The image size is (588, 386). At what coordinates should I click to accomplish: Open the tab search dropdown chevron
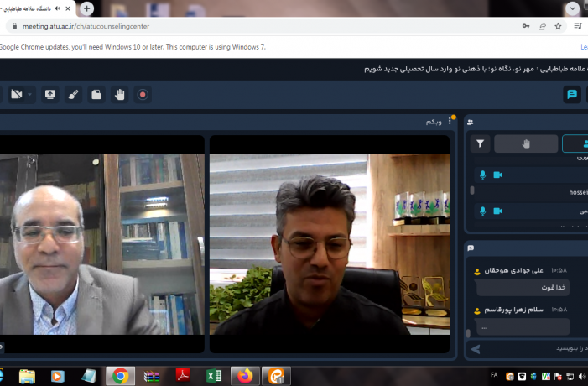[x=572, y=8]
